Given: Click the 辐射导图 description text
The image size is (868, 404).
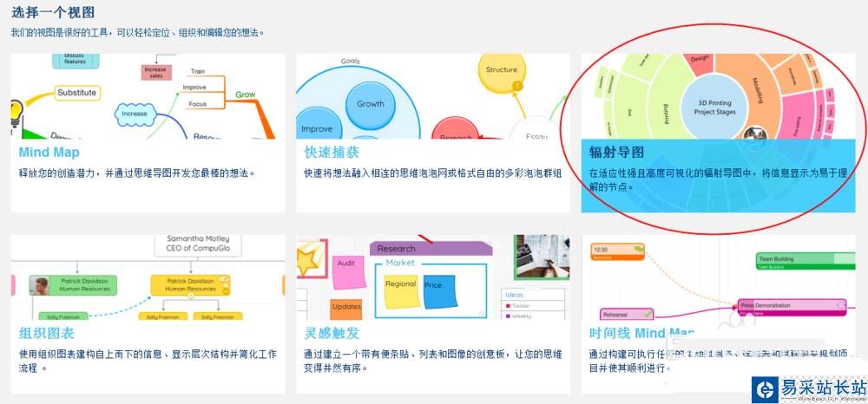Looking at the screenshot, I should click(718, 180).
